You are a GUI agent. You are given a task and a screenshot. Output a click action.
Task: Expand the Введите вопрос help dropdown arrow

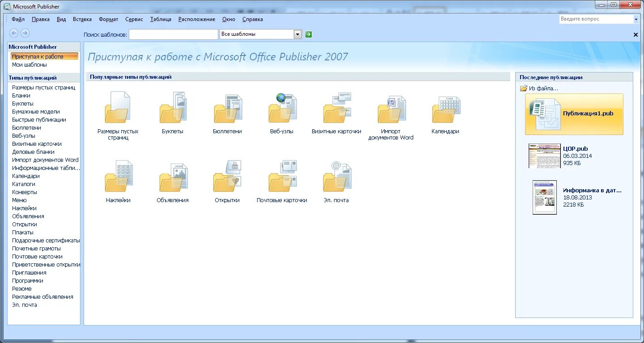(x=636, y=19)
